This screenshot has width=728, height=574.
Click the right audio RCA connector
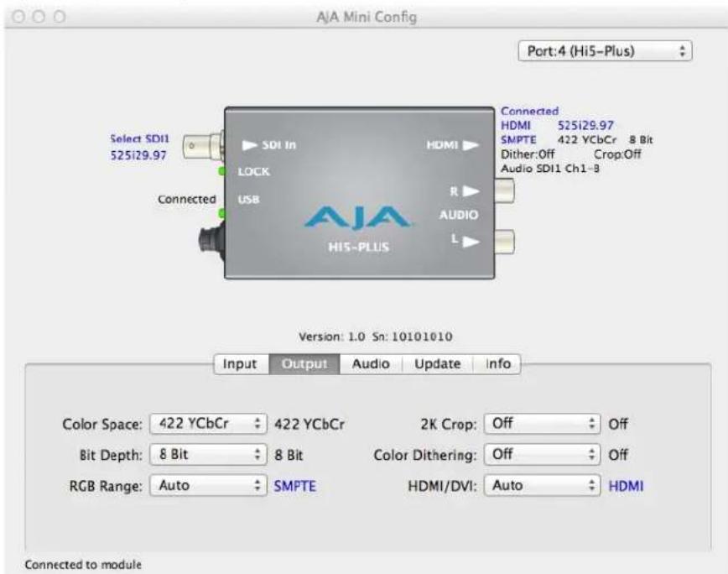[x=504, y=191]
